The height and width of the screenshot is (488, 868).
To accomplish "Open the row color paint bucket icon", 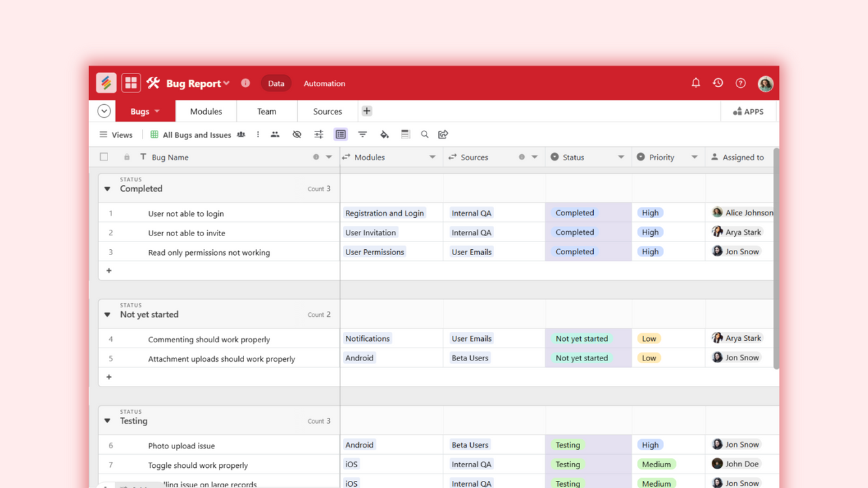I will pyautogui.click(x=384, y=135).
